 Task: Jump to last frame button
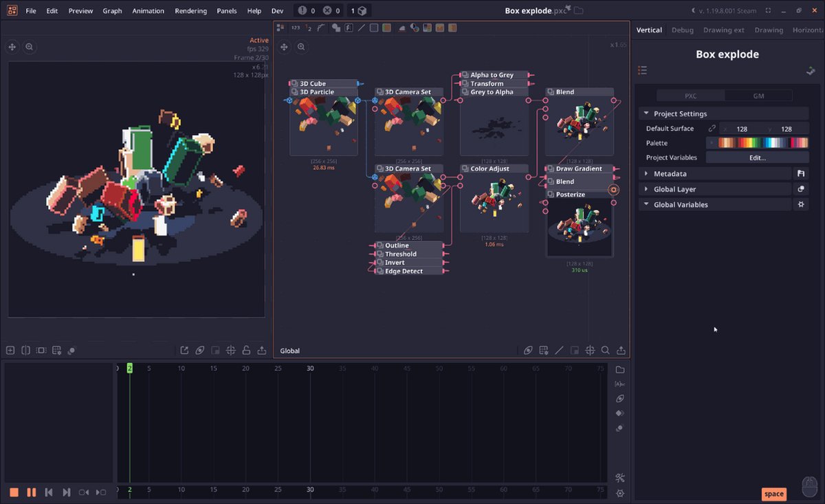pos(66,492)
